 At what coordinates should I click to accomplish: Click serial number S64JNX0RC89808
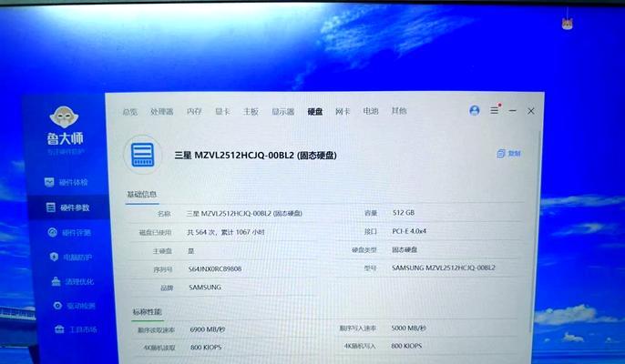click(215, 268)
